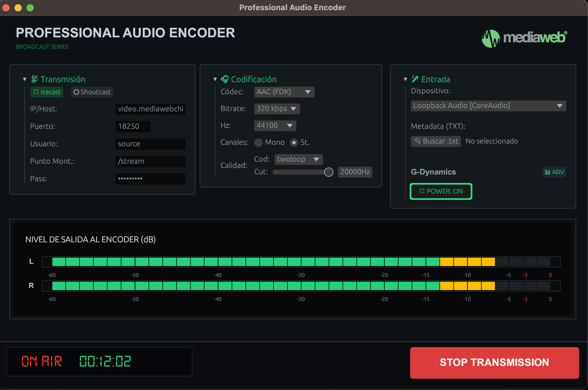Viewport: 588px width, 390px height.
Task: Click the pencil icon on Buscar .txt
Action: click(418, 141)
